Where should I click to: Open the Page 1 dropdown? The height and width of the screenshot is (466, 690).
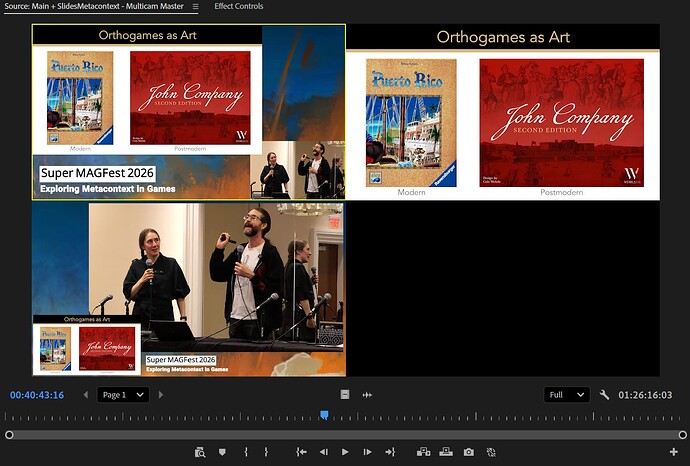[x=123, y=395]
